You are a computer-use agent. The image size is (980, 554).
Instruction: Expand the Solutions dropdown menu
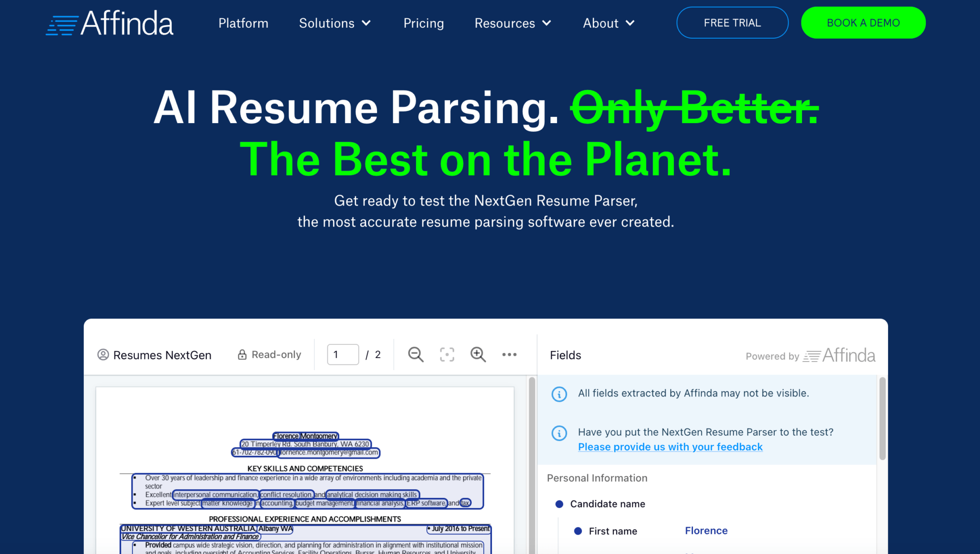click(x=335, y=23)
